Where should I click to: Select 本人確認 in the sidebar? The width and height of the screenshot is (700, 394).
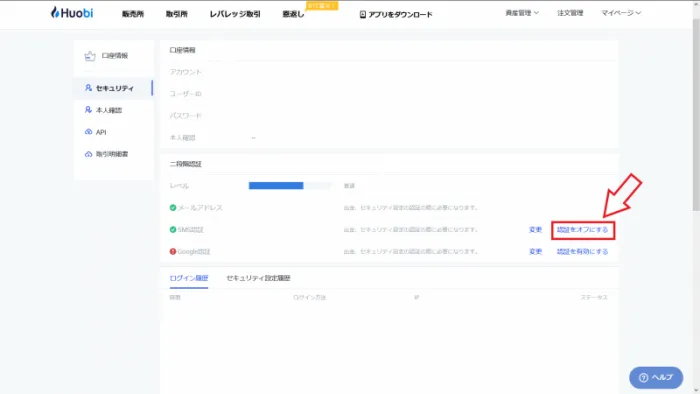[109, 110]
